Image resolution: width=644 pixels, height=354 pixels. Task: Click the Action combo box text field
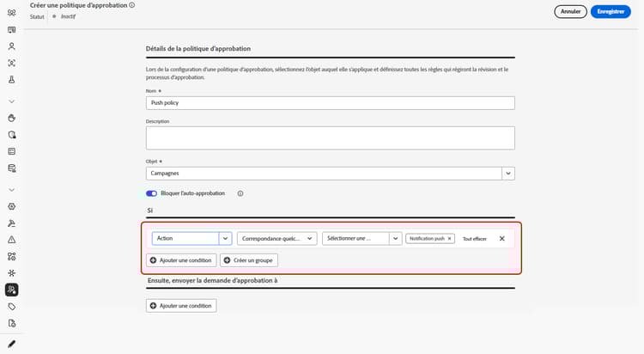(x=185, y=239)
